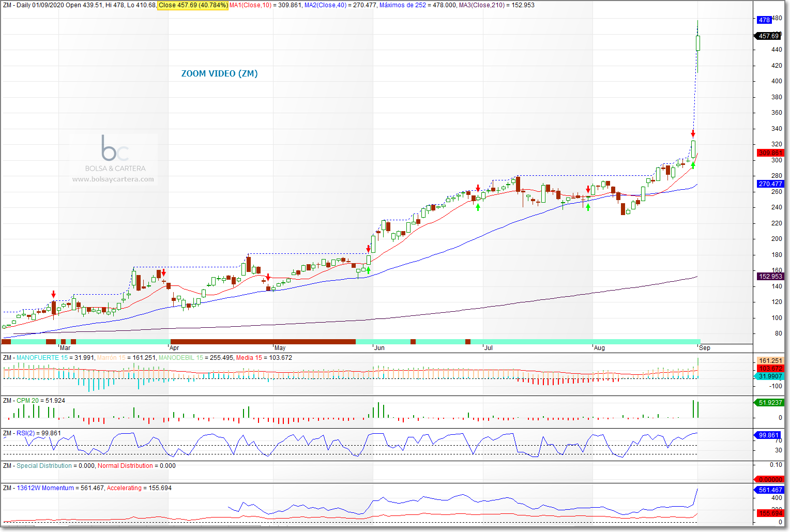The width and height of the screenshot is (790, 532).
Task: Click the Aug label on the time axis
Action: pyautogui.click(x=599, y=348)
